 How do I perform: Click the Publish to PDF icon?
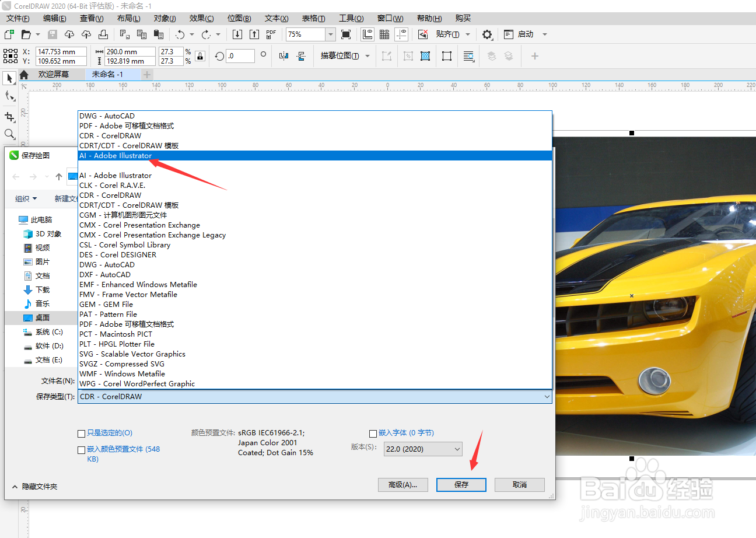click(x=271, y=34)
